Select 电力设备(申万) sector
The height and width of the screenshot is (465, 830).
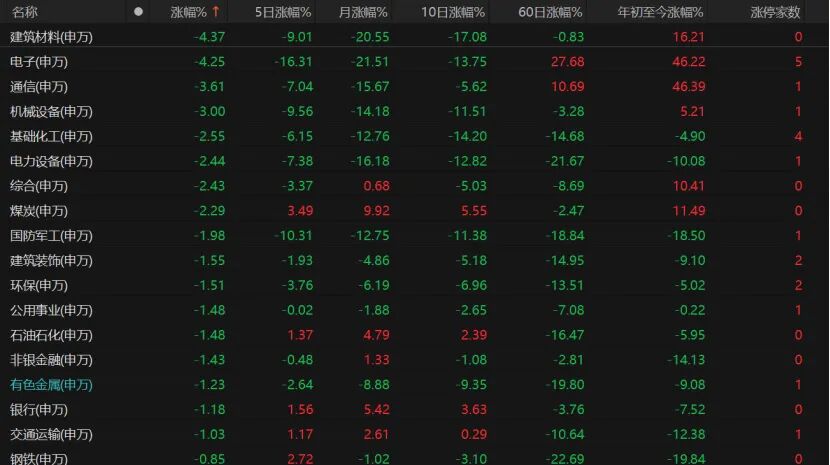(x=51, y=161)
